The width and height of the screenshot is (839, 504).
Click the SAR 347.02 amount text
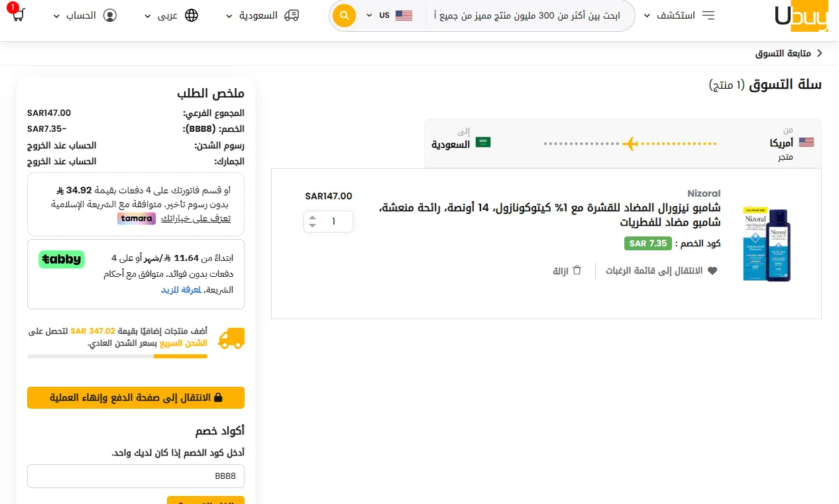pos(93,330)
